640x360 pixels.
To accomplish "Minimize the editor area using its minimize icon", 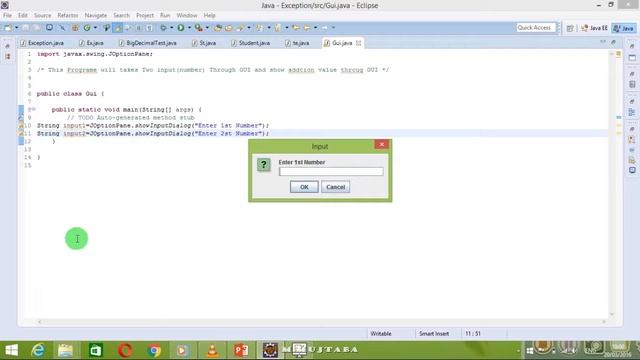I will pyautogui.click(x=603, y=42).
